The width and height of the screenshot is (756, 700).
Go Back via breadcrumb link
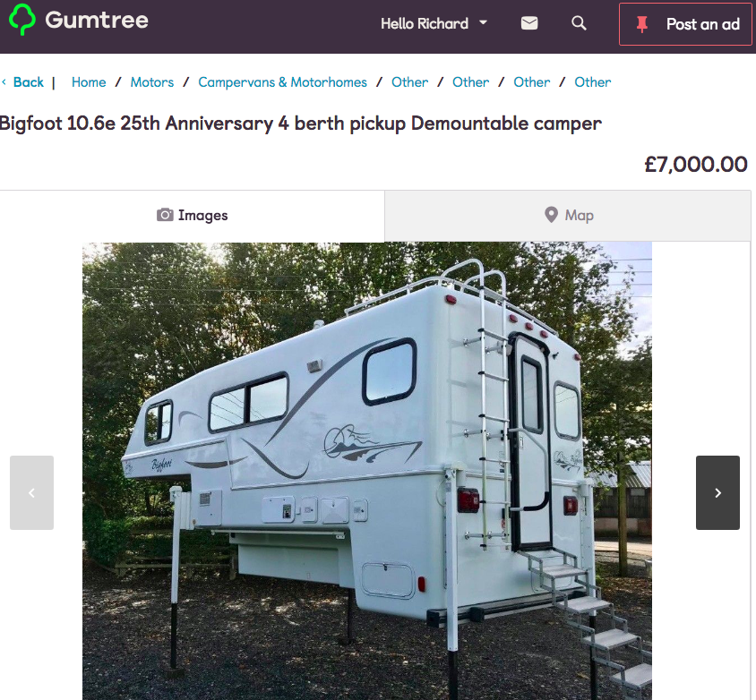tap(28, 81)
